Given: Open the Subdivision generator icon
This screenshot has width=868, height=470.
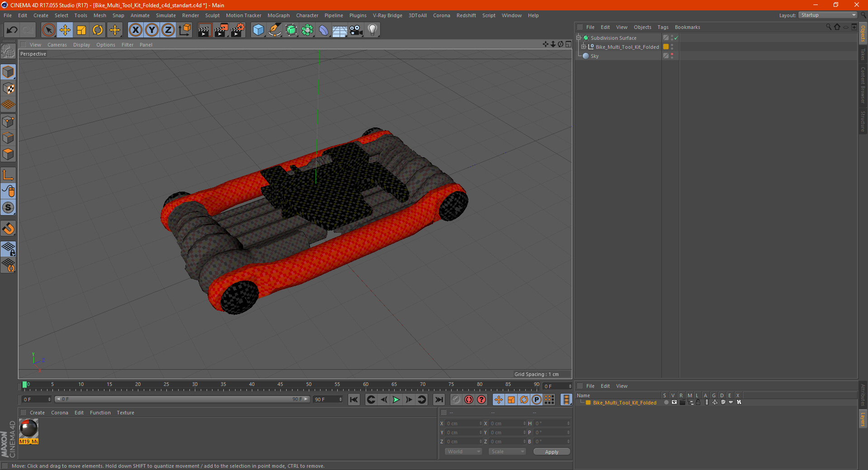Looking at the screenshot, I should [291, 30].
